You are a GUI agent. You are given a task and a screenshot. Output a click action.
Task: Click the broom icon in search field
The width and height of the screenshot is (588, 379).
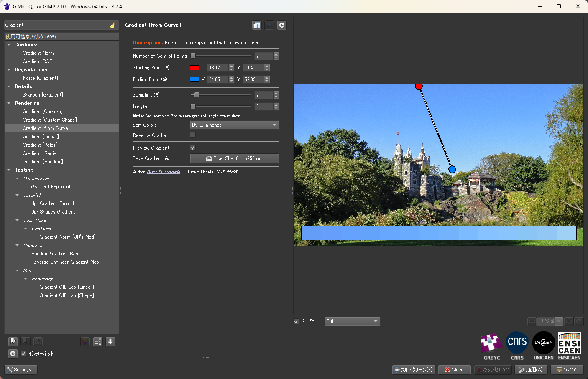(x=112, y=25)
